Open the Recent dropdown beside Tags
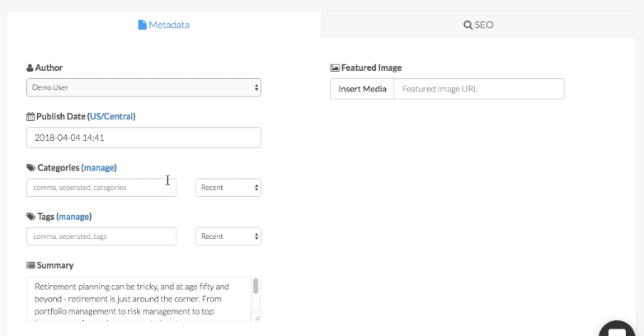Viewport: 644px width, 336px height. coord(228,236)
